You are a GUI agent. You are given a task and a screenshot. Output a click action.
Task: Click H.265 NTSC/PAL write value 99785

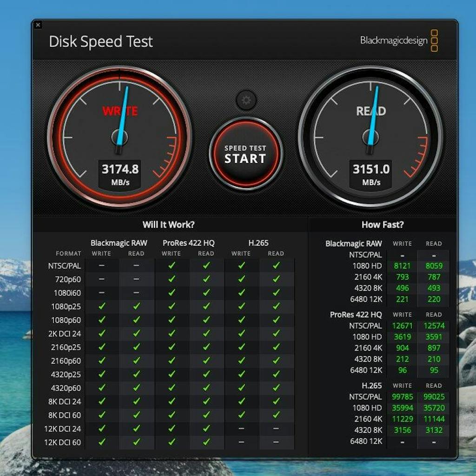click(x=402, y=397)
